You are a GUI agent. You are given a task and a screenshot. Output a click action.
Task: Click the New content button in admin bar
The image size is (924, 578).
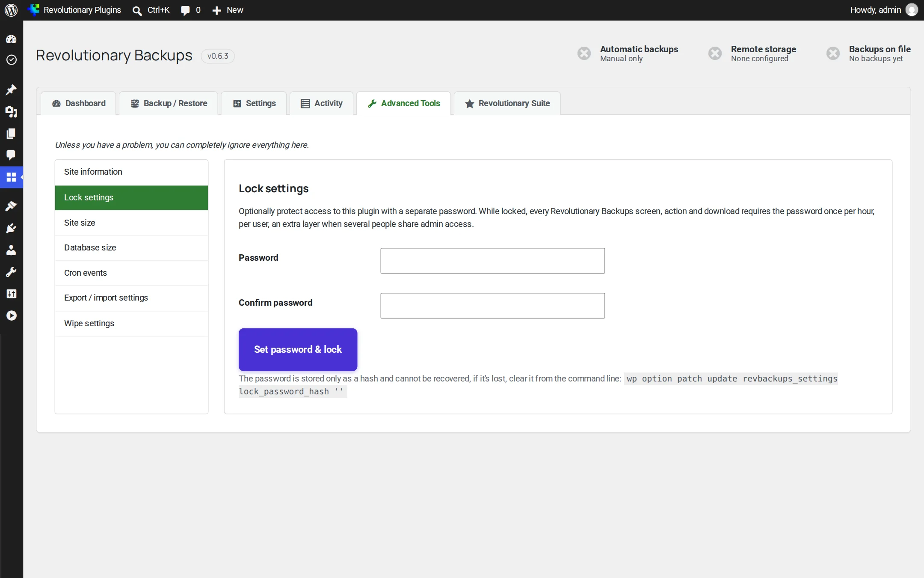point(228,10)
